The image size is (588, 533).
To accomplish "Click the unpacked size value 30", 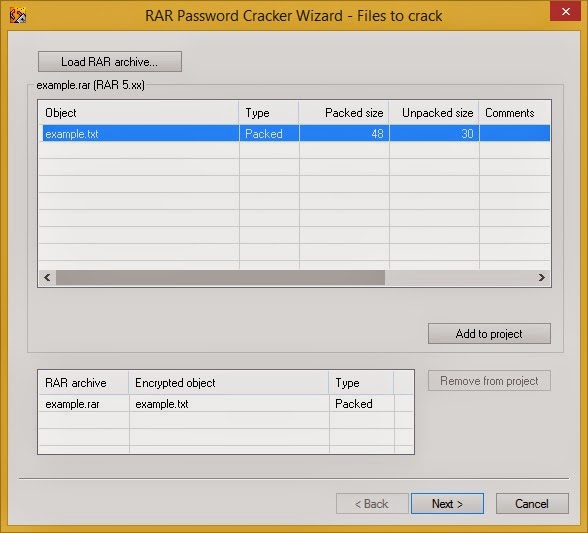I will click(467, 134).
